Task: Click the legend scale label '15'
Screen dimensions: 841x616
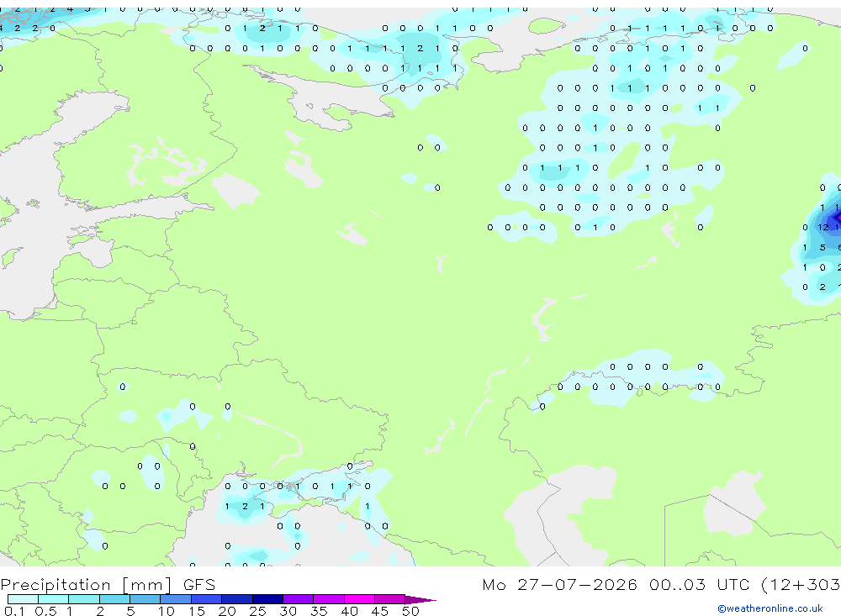Action: coord(197,611)
